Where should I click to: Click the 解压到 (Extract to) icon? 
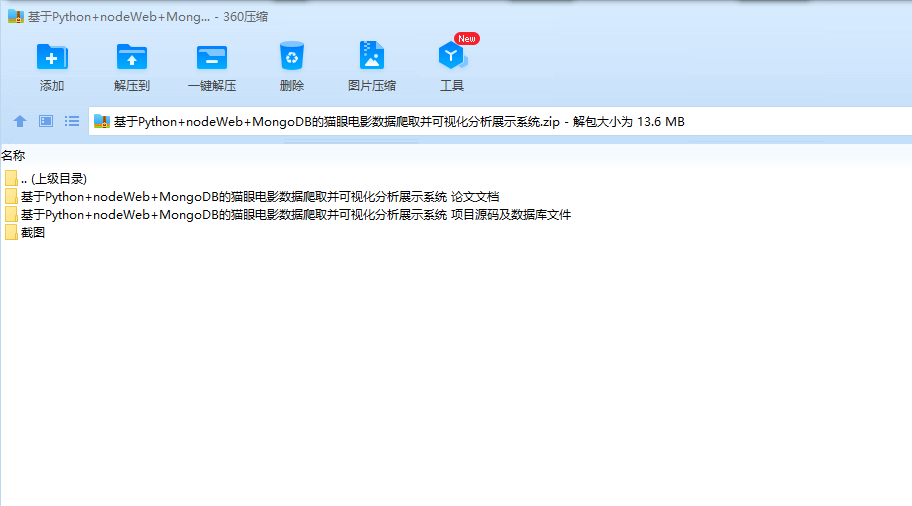(x=131, y=57)
